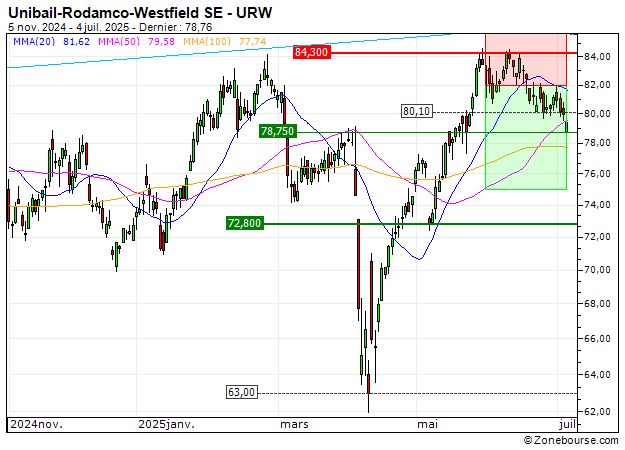Click the 78,00 price axis tick
625x450 pixels.
pyautogui.click(x=597, y=142)
